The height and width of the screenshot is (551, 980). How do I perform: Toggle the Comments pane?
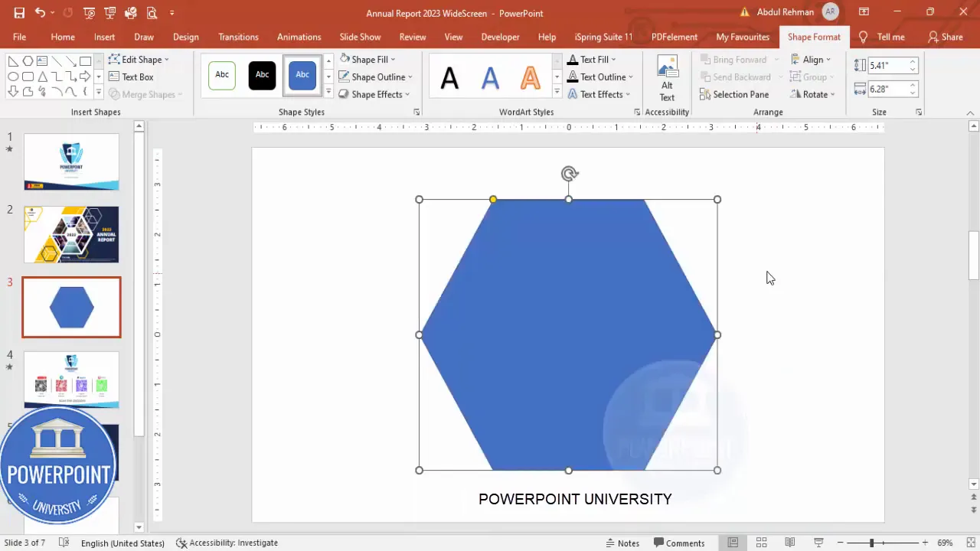[679, 543]
